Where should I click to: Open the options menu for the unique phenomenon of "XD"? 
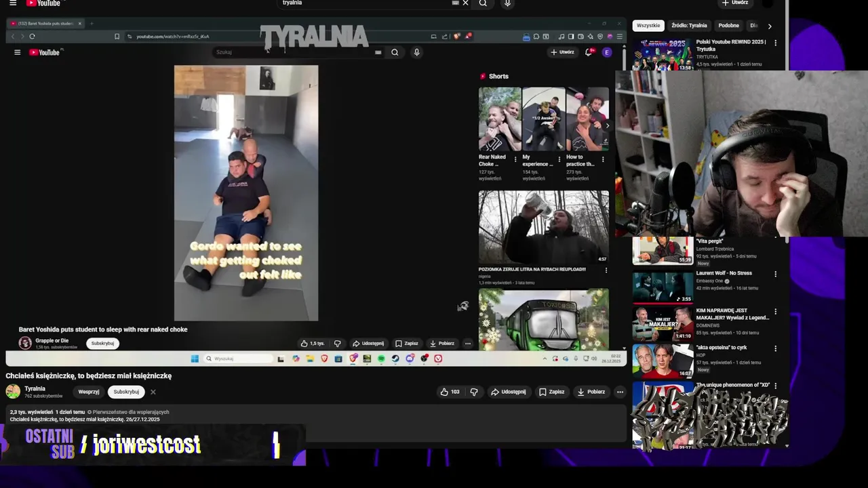(x=775, y=386)
